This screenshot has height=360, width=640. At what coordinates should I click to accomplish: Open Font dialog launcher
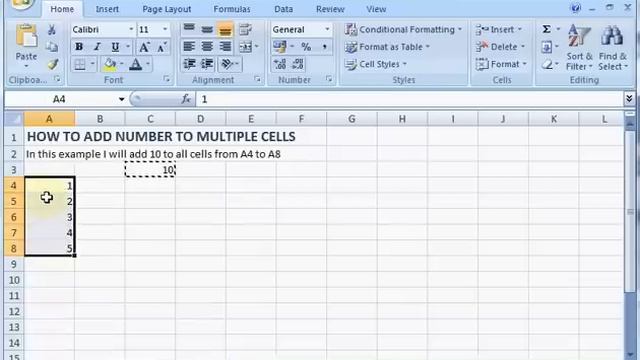167,79
